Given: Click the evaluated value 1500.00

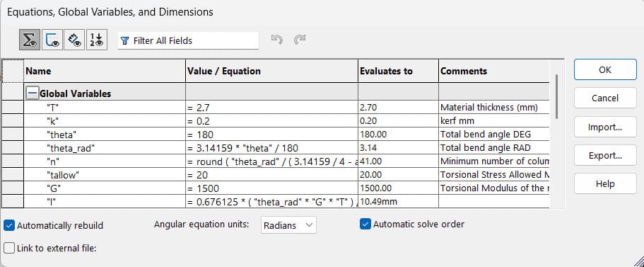Looking at the screenshot, I should pos(398,188).
